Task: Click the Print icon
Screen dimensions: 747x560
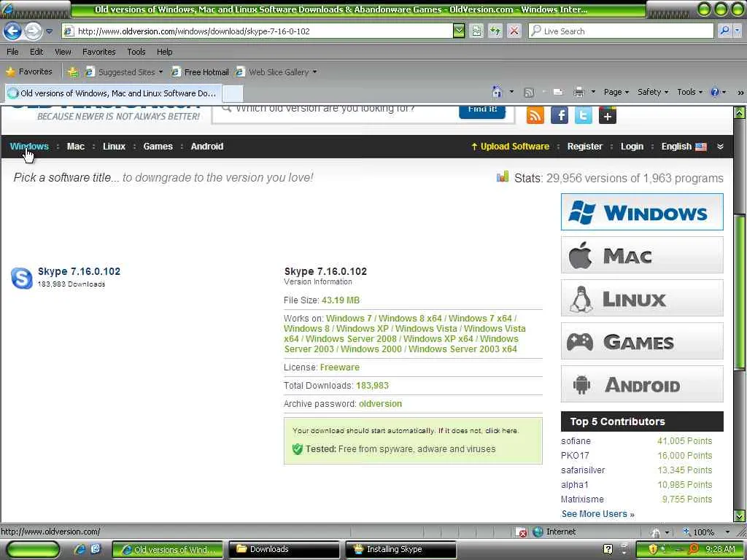Action: tap(578, 93)
